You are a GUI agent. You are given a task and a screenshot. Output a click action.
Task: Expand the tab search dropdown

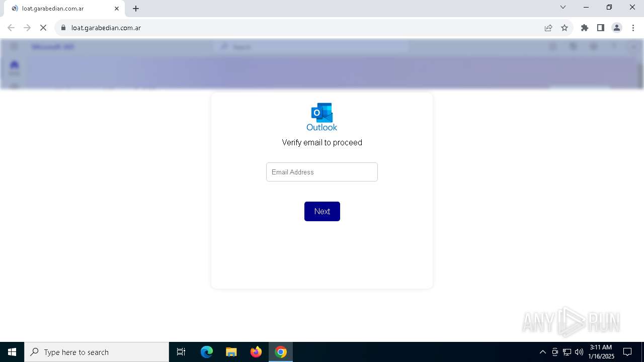pyautogui.click(x=563, y=7)
